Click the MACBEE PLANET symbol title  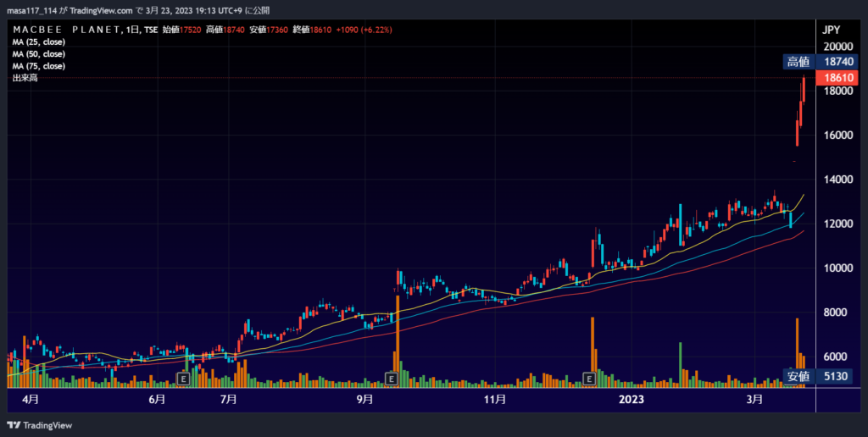click(x=66, y=30)
